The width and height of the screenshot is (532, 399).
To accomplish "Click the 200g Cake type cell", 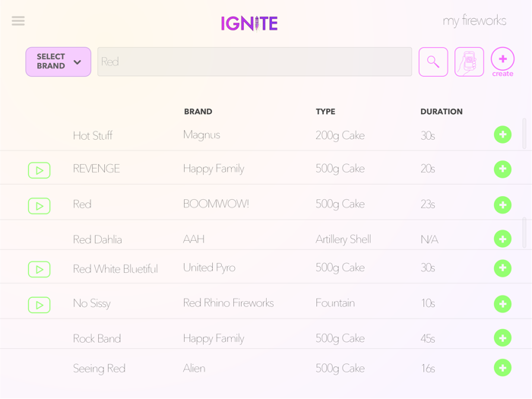I will click(340, 136).
